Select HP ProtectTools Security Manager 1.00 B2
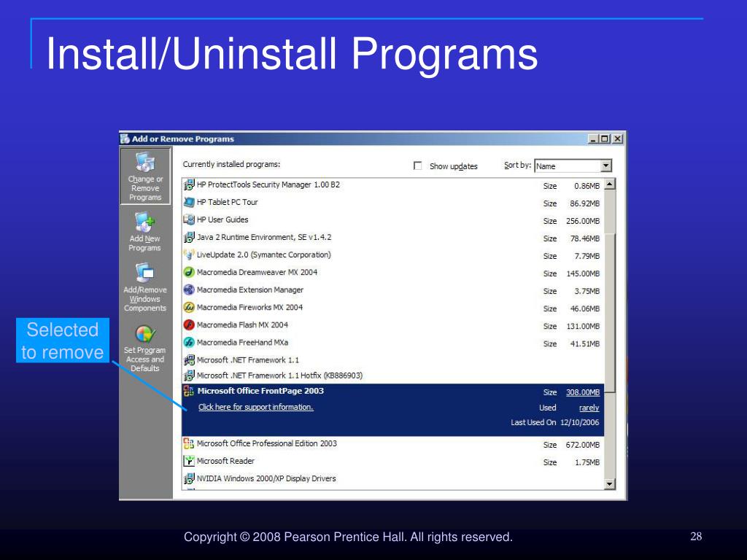 click(393, 184)
